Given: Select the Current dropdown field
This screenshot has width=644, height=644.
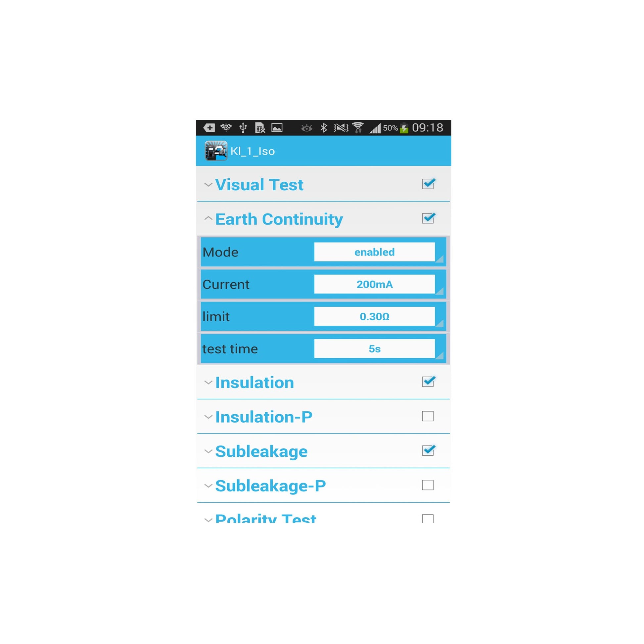Looking at the screenshot, I should click(374, 284).
